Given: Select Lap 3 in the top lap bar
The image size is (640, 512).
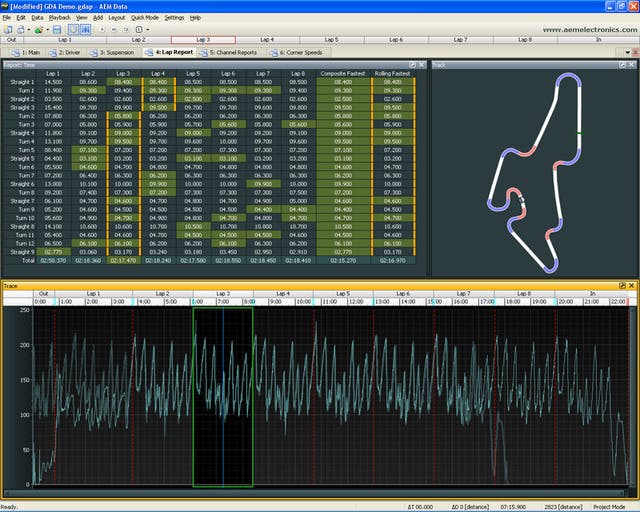Looking at the screenshot, I should point(202,40).
